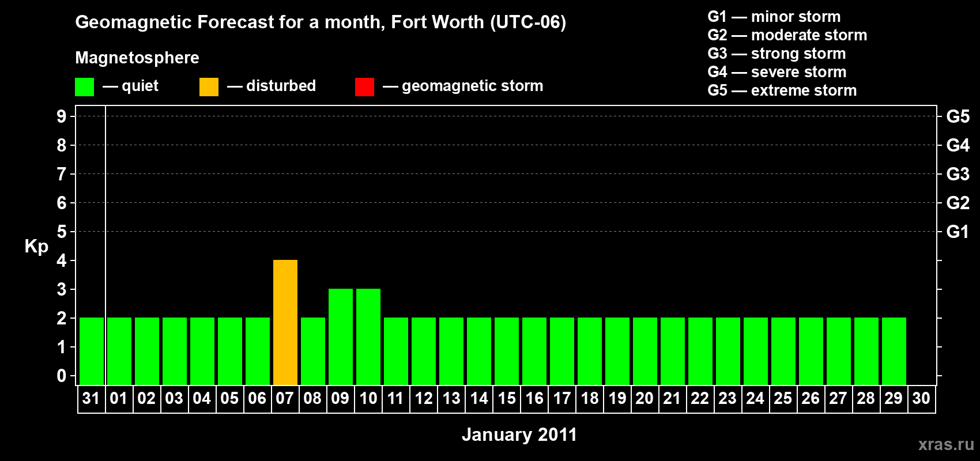This screenshot has width=980, height=461.
Task: Select the Kp 3 bar for day 09
Action: tap(341, 337)
